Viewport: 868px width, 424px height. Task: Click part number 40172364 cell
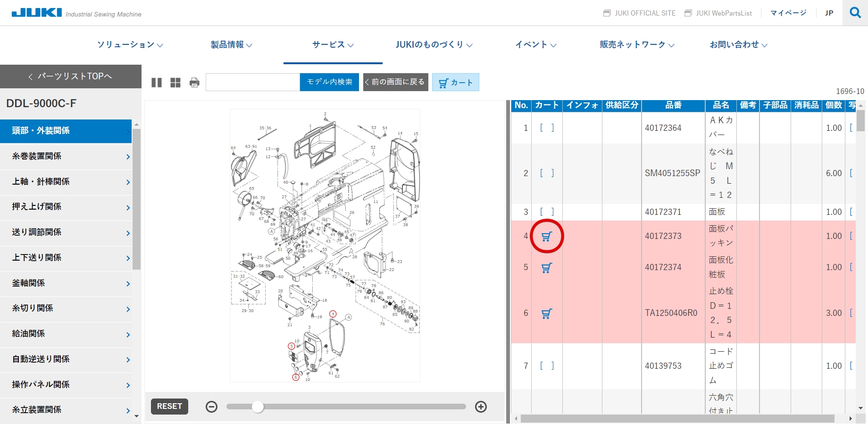point(673,128)
